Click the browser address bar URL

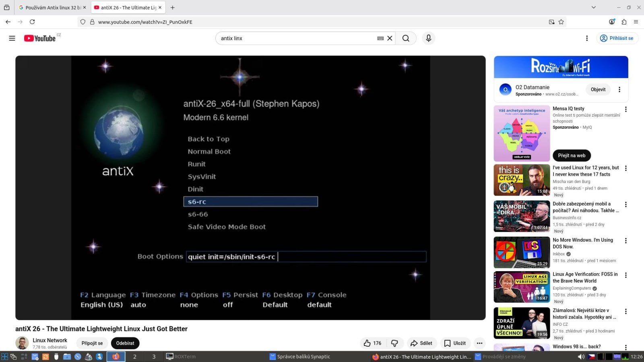pyautogui.click(x=145, y=22)
